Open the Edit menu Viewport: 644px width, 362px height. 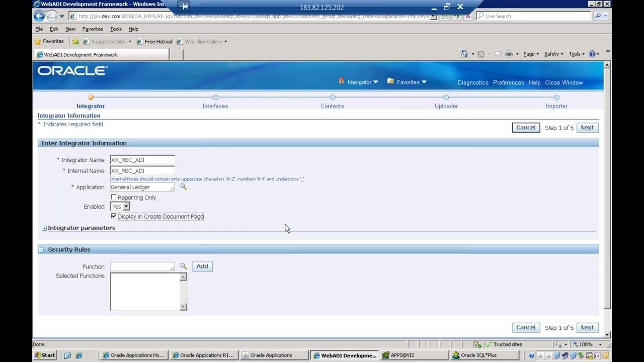coord(54,29)
